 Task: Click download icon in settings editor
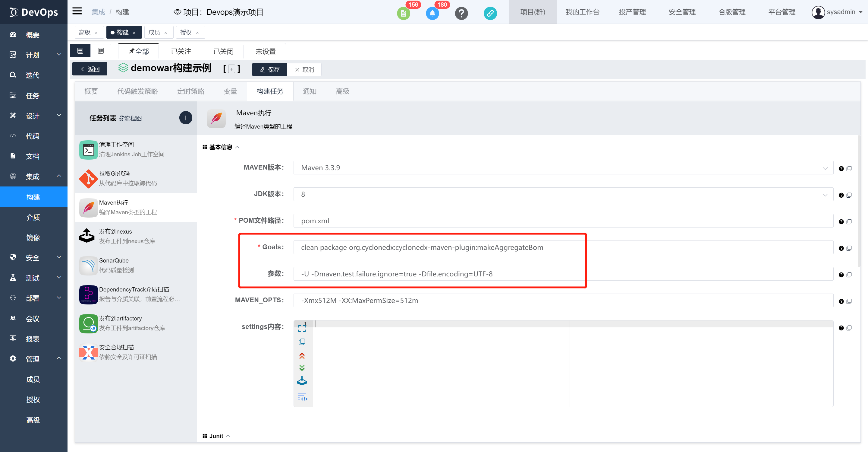302,381
